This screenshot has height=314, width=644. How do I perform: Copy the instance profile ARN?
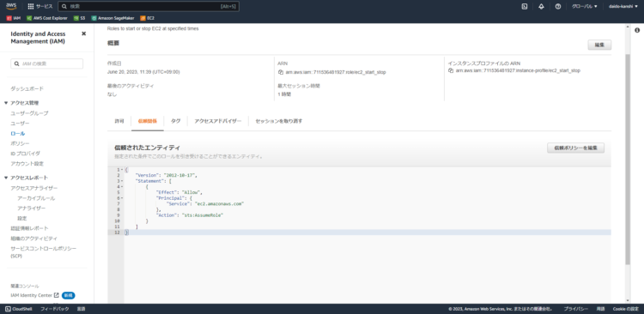451,70
